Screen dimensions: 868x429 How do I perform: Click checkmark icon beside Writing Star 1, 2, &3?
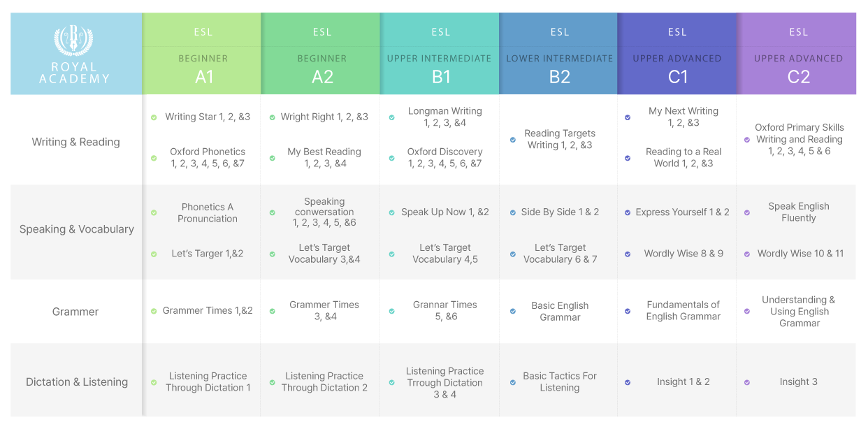click(154, 117)
